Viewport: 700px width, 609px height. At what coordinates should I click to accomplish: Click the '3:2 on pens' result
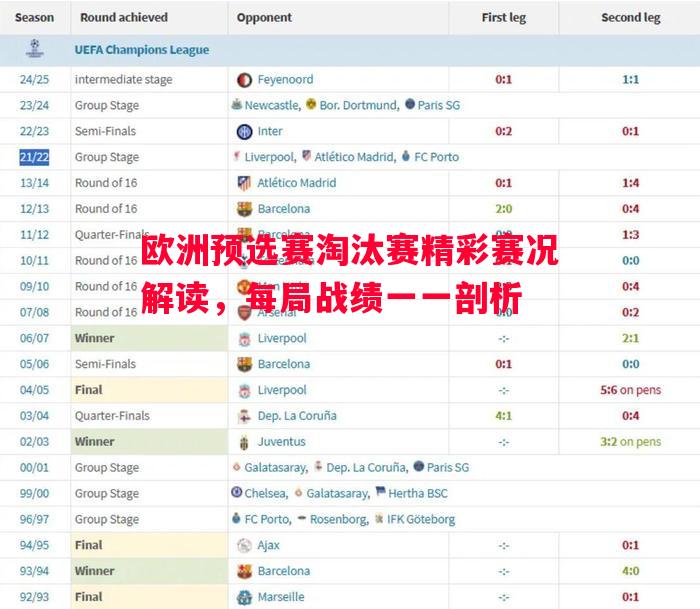(x=630, y=442)
